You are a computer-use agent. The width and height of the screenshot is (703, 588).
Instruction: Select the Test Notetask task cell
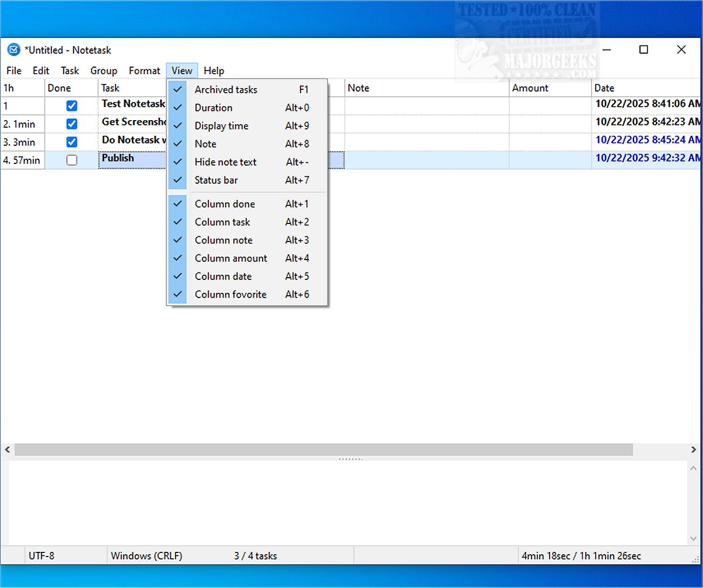tap(133, 106)
